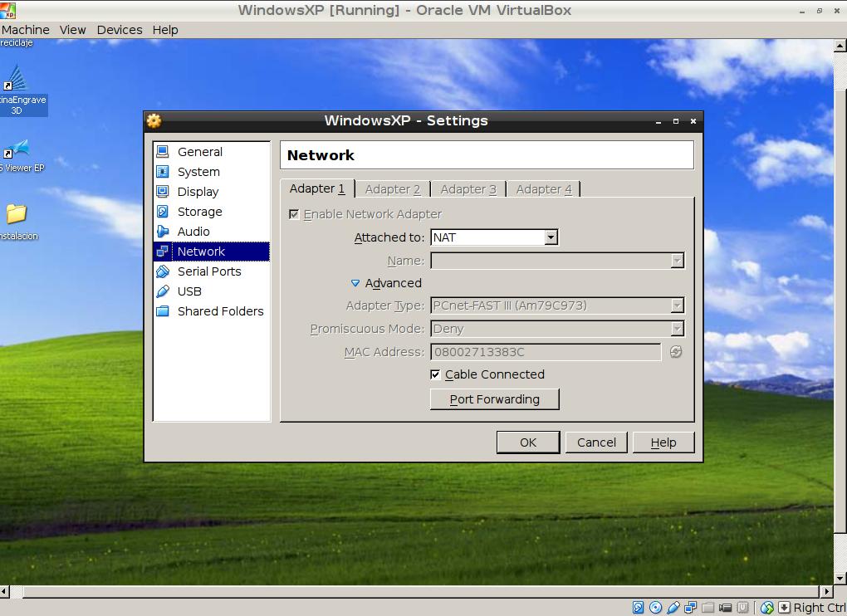Click the USB plug icon in the sidebar
The image size is (847, 616).
(163, 291)
